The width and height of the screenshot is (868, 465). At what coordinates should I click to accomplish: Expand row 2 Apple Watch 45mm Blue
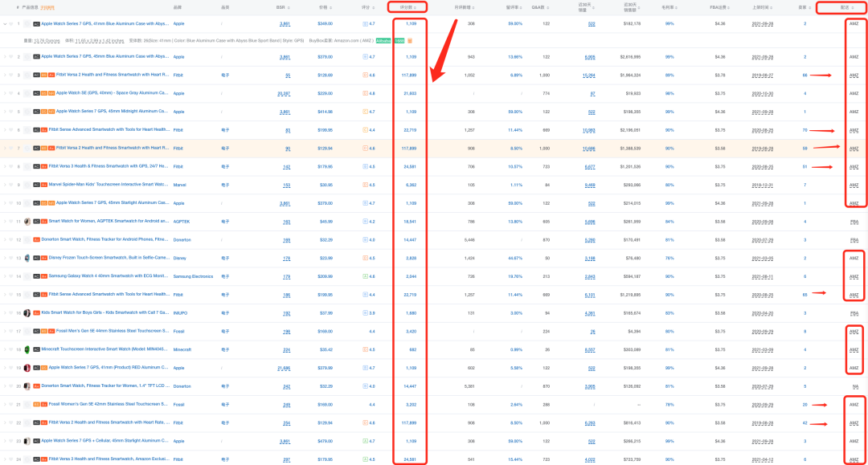pyautogui.click(x=5, y=56)
